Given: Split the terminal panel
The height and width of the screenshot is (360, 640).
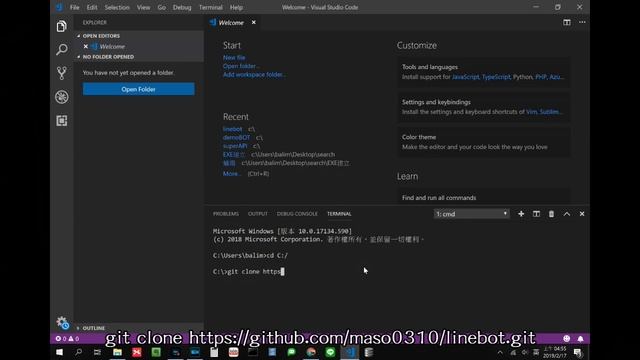Looking at the screenshot, I should 536,214.
